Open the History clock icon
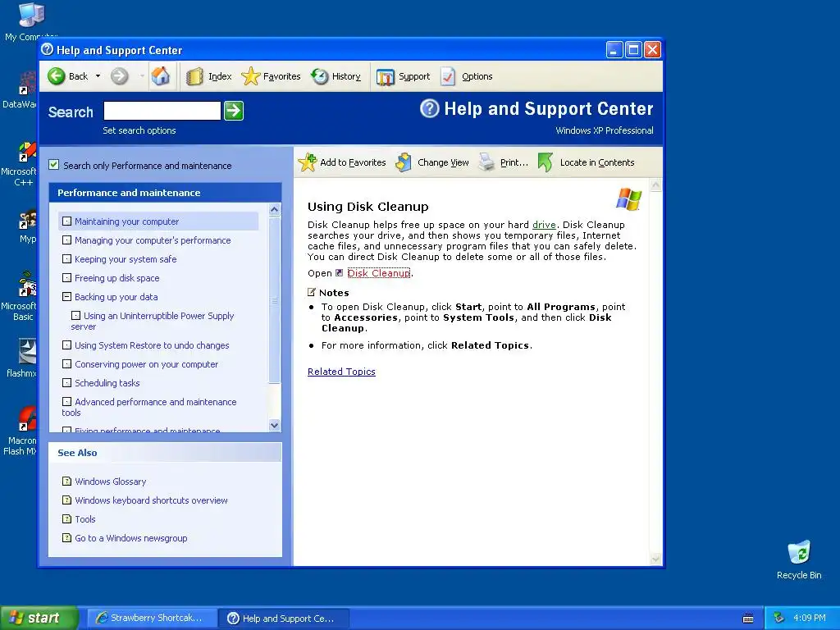 point(320,76)
